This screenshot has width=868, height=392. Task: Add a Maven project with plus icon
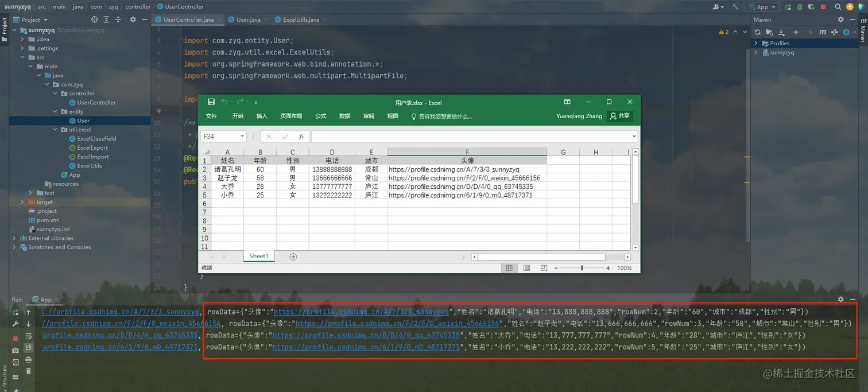coord(796,32)
